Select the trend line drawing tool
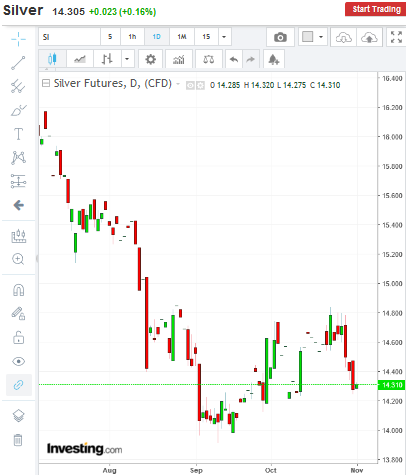Viewport: 406px width, 475px height. [18, 63]
